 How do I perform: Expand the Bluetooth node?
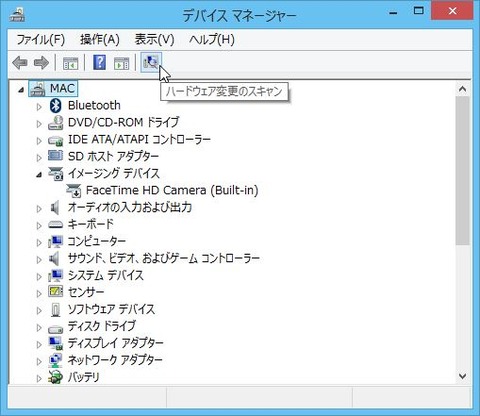[39, 107]
